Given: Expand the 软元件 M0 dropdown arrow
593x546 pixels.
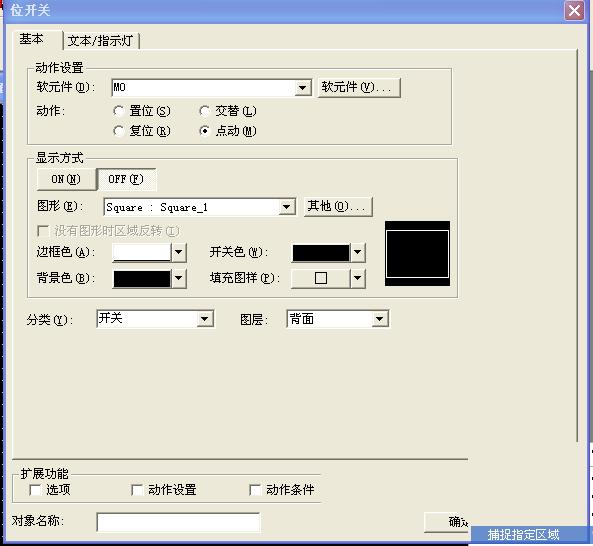Looking at the screenshot, I should coord(302,88).
